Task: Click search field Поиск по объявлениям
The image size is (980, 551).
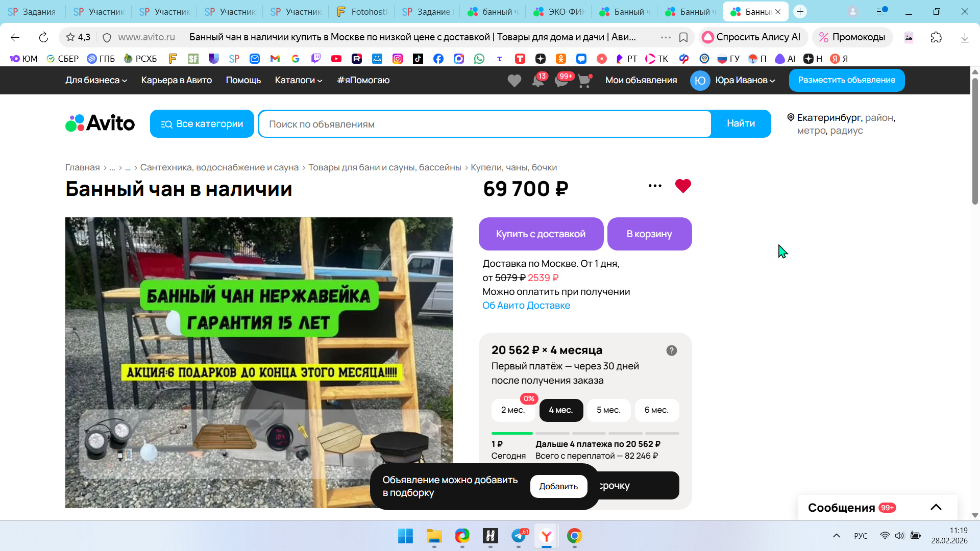Action: click(x=485, y=124)
